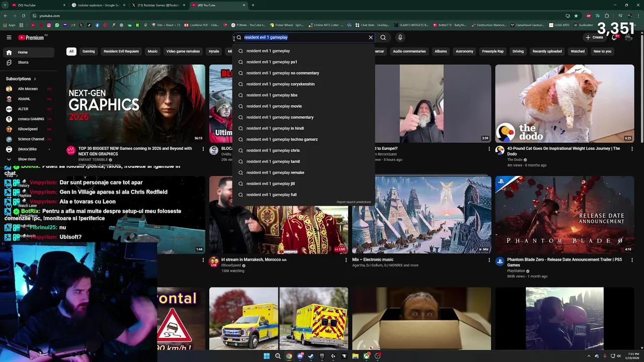
Task: Select the All filter chip
Action: tap(71, 51)
